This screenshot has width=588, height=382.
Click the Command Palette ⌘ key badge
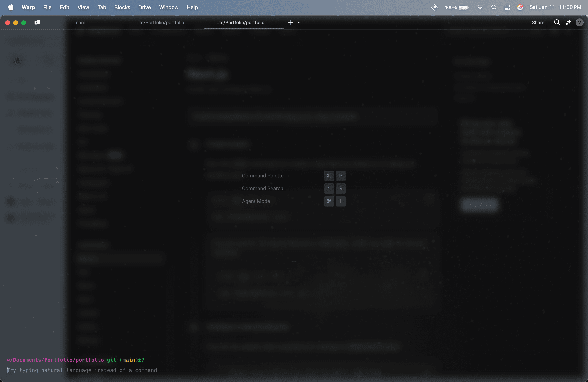329,176
